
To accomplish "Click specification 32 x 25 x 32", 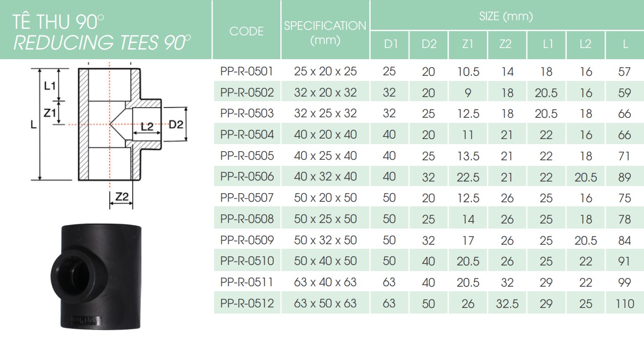I will (325, 113).
